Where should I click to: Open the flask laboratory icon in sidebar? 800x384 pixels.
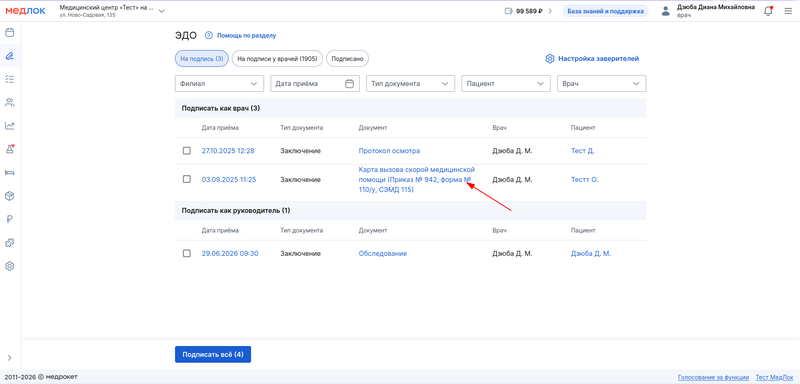[9, 149]
